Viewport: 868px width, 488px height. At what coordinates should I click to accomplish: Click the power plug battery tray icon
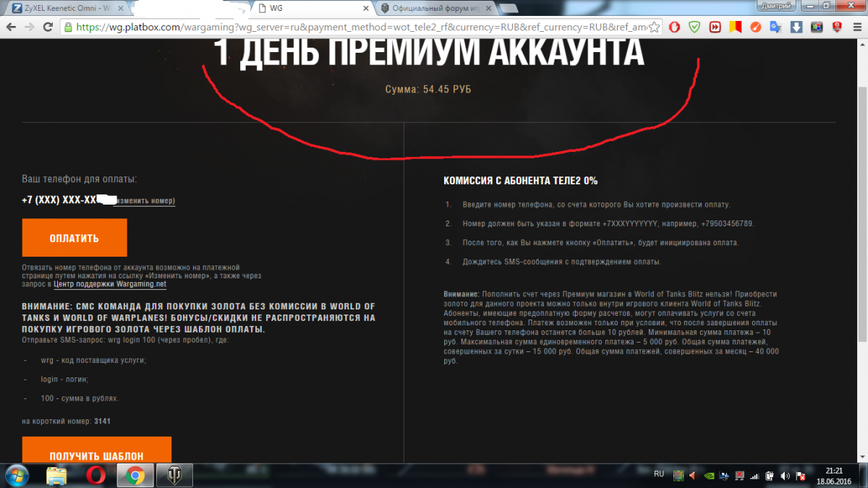click(770, 476)
